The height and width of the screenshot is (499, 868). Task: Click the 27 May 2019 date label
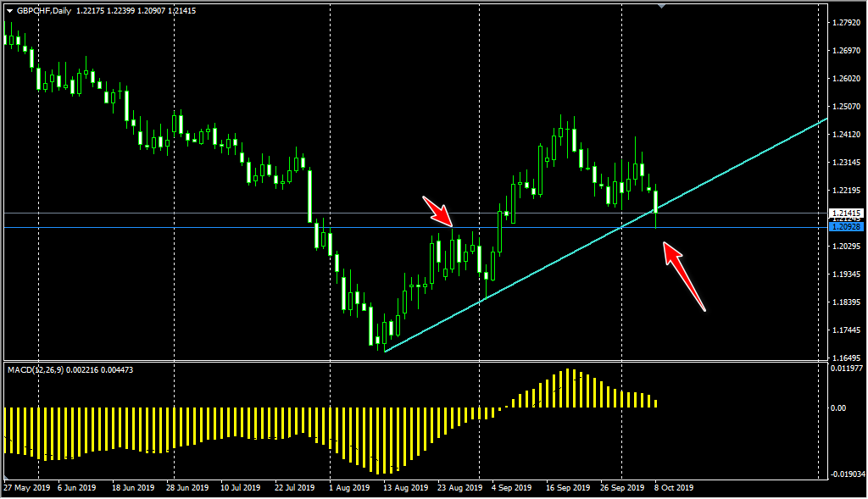[26, 488]
